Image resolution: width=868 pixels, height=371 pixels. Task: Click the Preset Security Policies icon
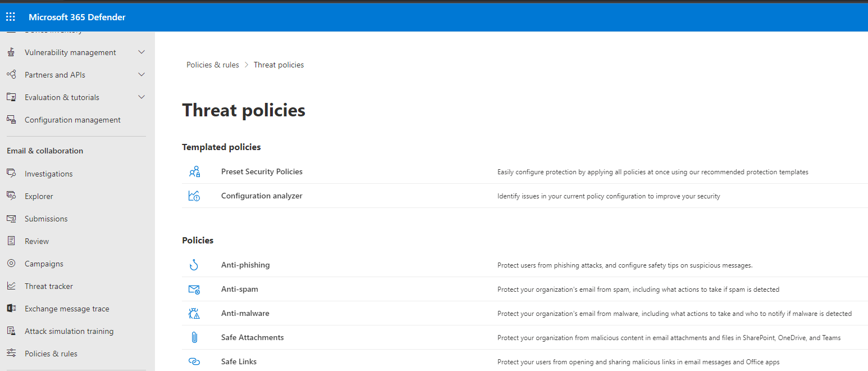pyautogui.click(x=194, y=171)
